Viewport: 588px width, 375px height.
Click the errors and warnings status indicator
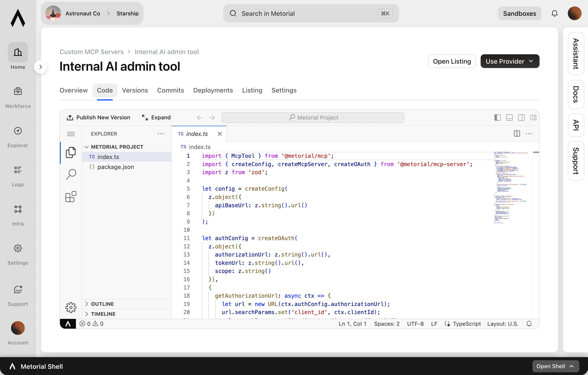point(91,324)
